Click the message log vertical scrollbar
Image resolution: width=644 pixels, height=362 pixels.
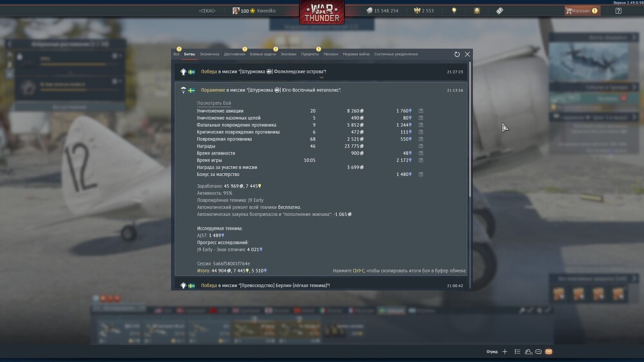470,129
